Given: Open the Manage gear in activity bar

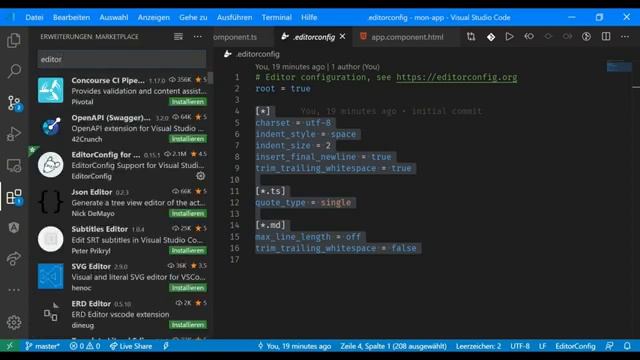Looking at the screenshot, I should 14,322.
